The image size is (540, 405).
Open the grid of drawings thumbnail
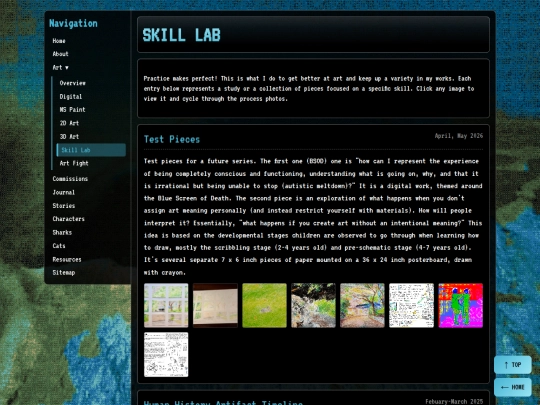pos(166,305)
